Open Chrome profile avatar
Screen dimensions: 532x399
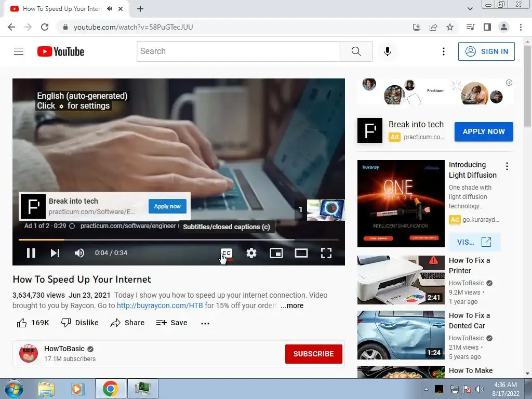click(x=504, y=27)
